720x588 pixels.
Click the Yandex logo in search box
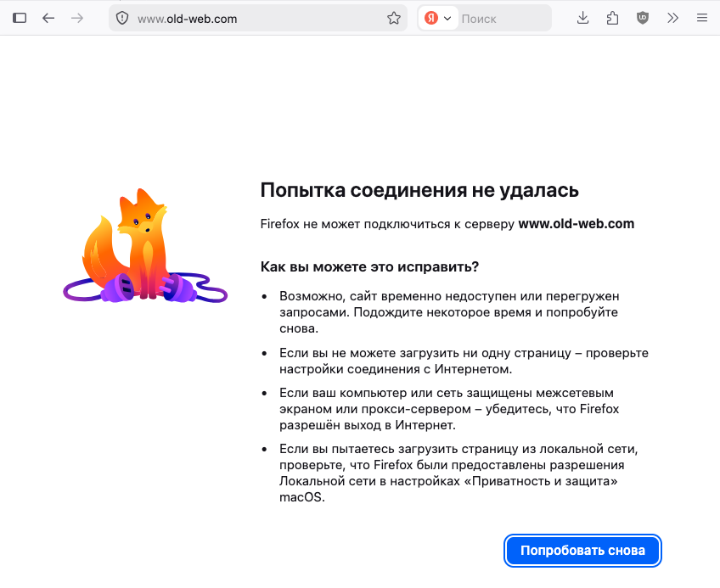point(431,19)
